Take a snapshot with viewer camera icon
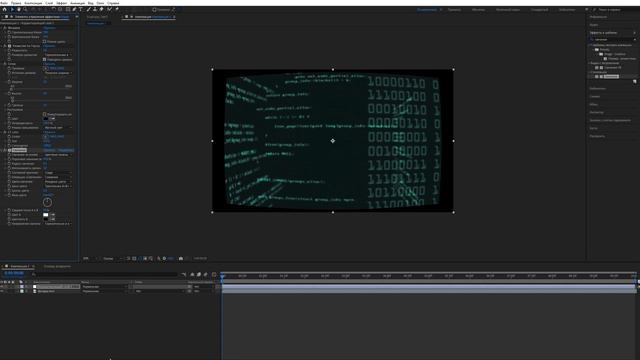Screen dimensions: 640x360 click(181, 258)
